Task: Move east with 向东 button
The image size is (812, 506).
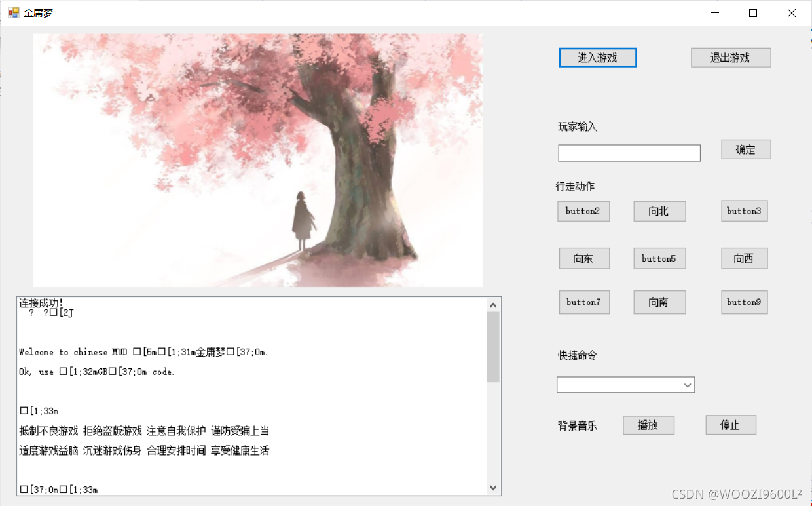Action: 584,258
